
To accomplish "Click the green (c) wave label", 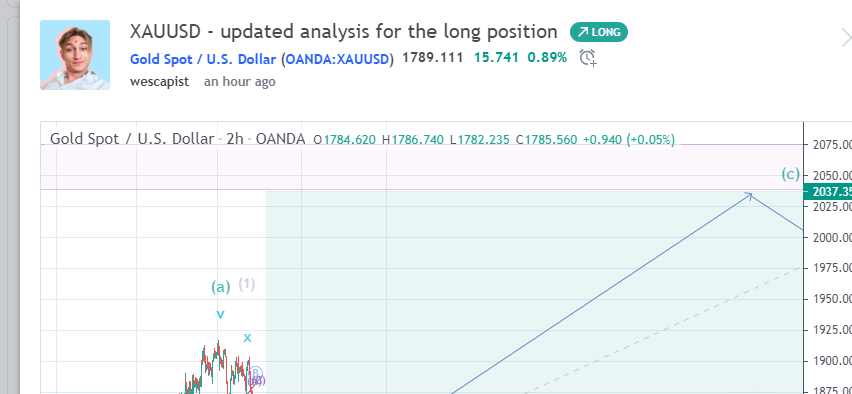I will coord(791,174).
